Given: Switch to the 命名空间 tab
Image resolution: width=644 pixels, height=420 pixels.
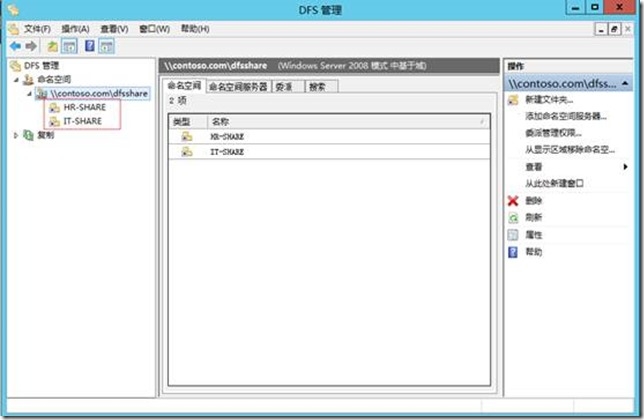Looking at the screenshot, I should [184, 85].
